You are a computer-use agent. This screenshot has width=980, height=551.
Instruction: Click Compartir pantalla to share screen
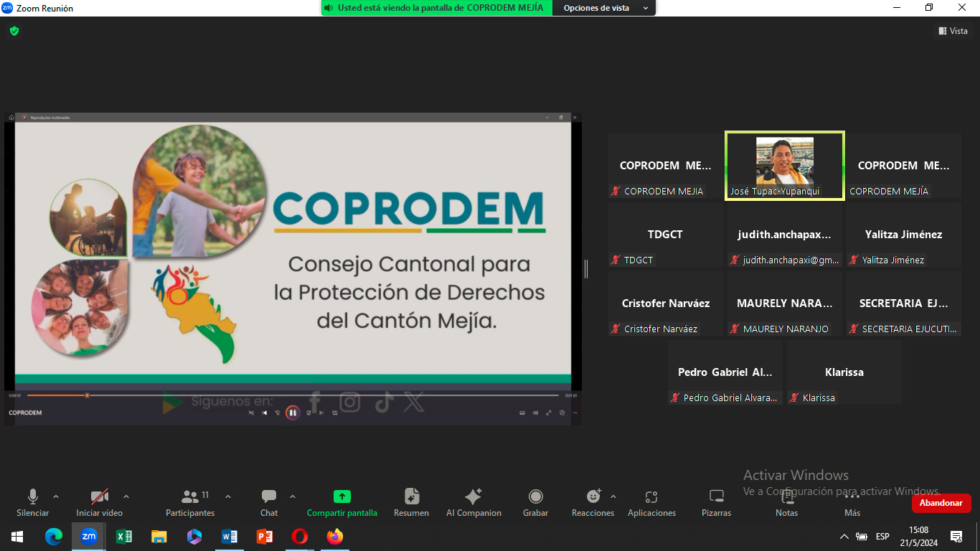(x=342, y=502)
